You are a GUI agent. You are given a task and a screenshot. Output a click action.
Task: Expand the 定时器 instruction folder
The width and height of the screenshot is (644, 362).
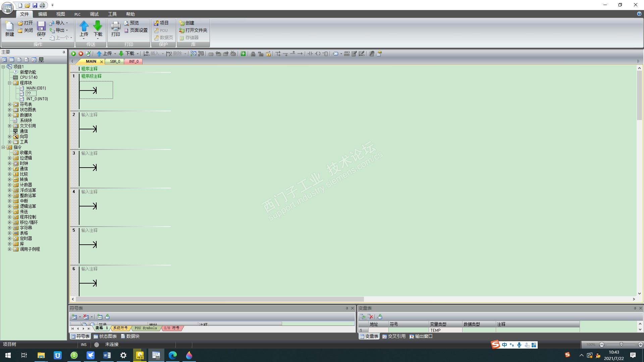coord(10,239)
